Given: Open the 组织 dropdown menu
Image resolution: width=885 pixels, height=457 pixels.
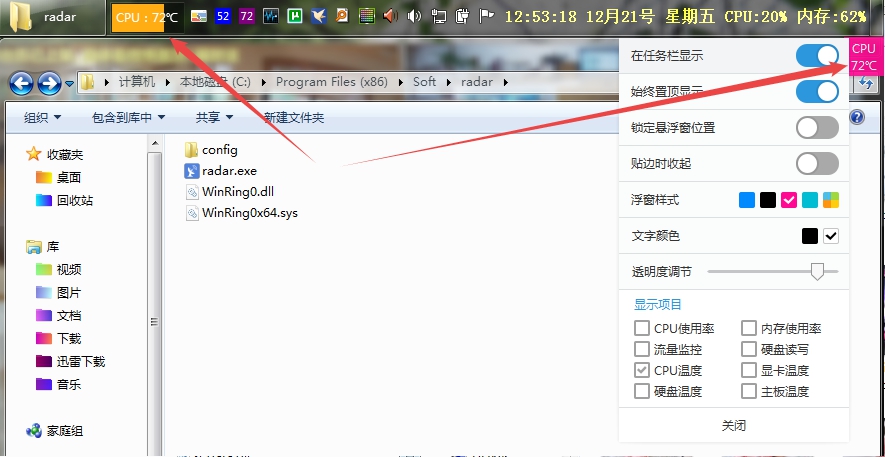Looking at the screenshot, I should pyautogui.click(x=42, y=118).
